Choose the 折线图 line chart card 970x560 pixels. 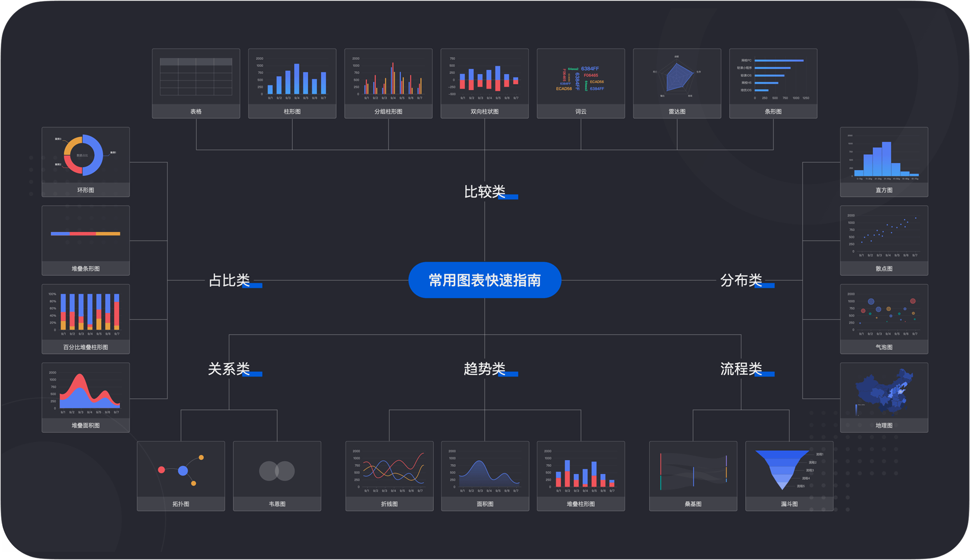point(389,476)
